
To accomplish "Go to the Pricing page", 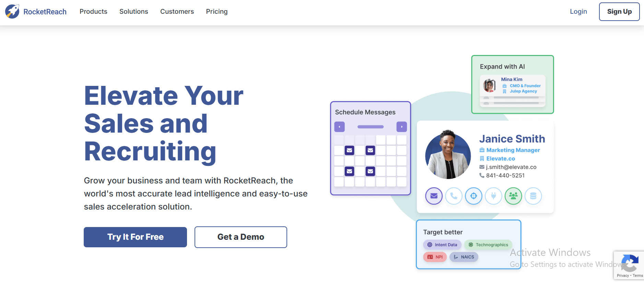I will (x=217, y=12).
